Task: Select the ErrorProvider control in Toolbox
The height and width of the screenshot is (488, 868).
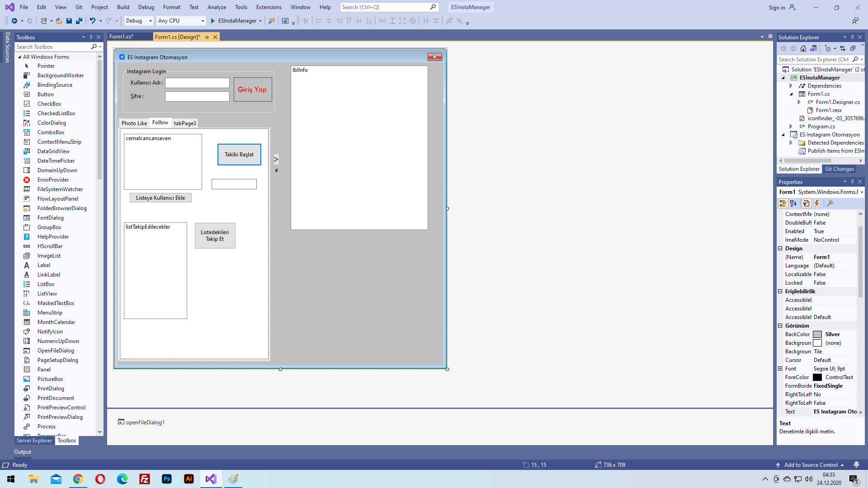Action: (x=53, y=180)
